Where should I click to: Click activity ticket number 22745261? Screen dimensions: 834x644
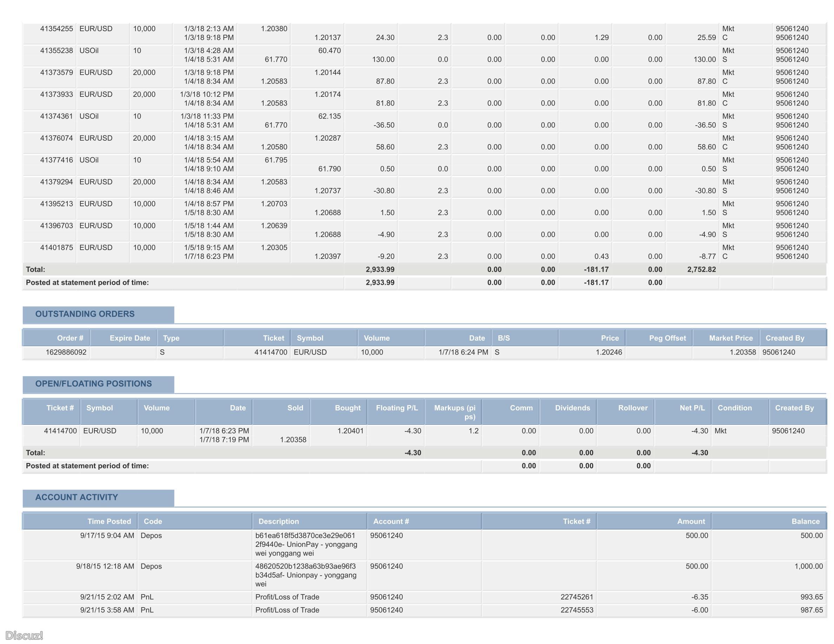pyautogui.click(x=577, y=597)
